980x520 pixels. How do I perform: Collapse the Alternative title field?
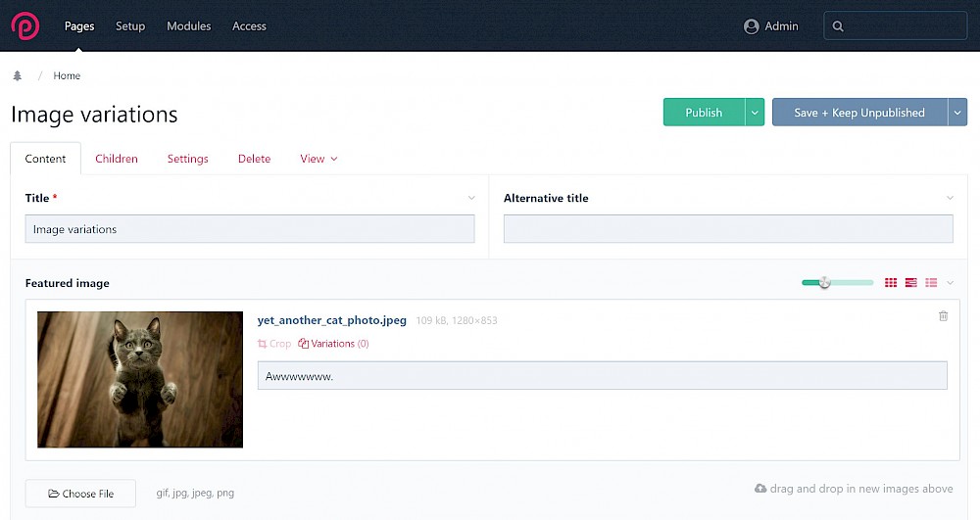click(x=950, y=198)
